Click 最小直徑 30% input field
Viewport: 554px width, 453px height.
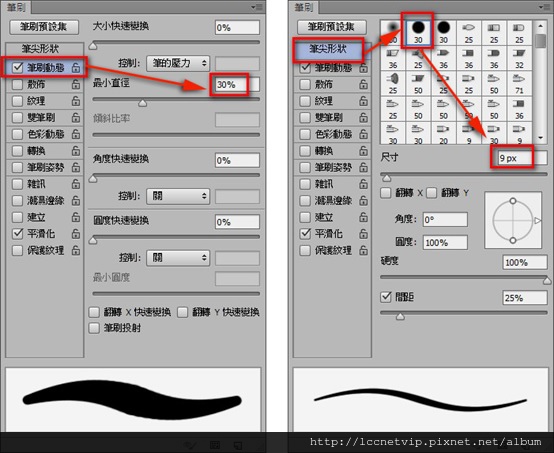tap(237, 85)
